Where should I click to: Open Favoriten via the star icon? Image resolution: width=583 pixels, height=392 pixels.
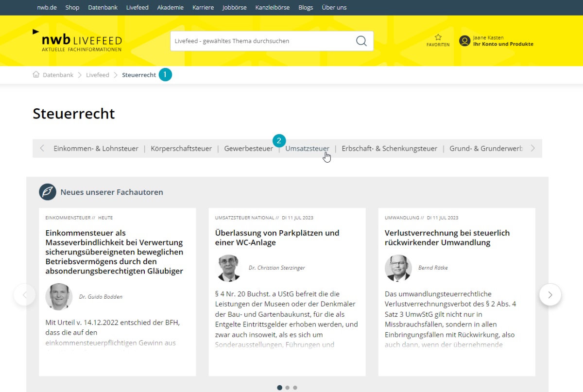pos(438,37)
